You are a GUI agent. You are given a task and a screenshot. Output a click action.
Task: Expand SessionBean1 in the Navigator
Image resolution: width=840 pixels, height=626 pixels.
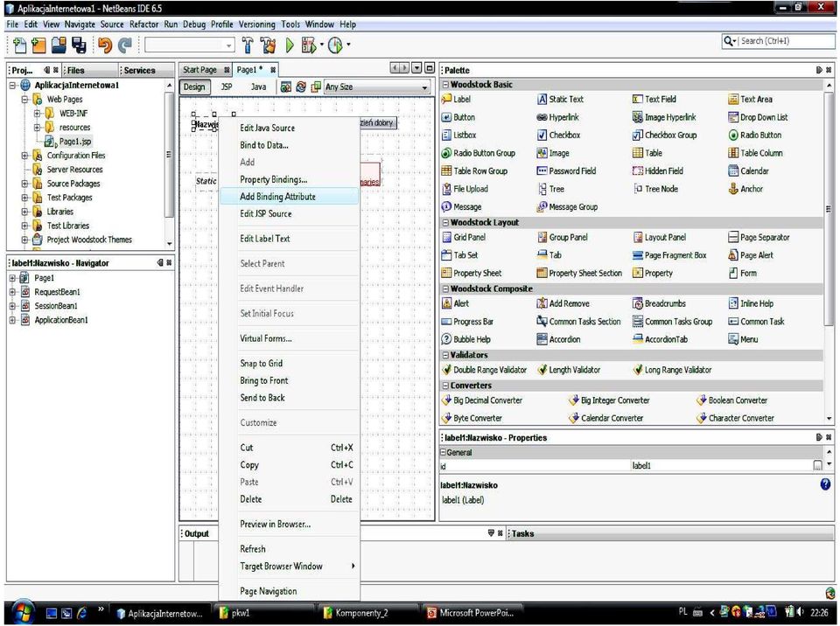12,306
